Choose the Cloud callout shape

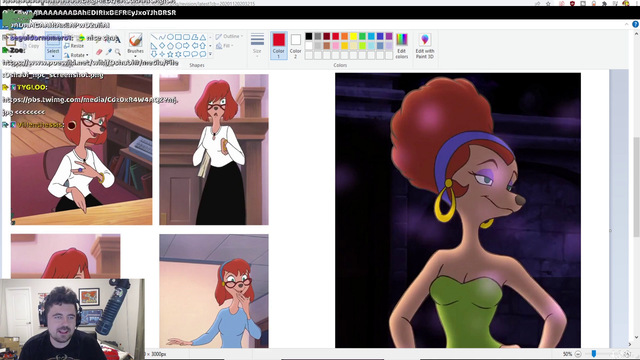[x=203, y=54]
